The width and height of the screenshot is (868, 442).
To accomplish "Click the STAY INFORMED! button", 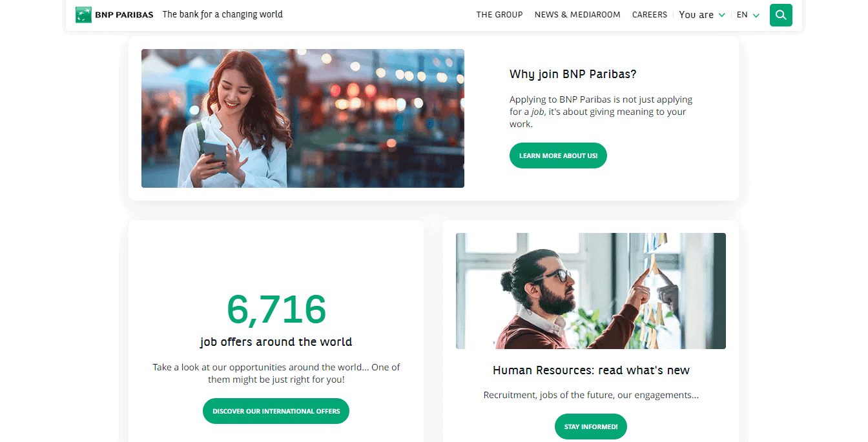I will 591,427.
